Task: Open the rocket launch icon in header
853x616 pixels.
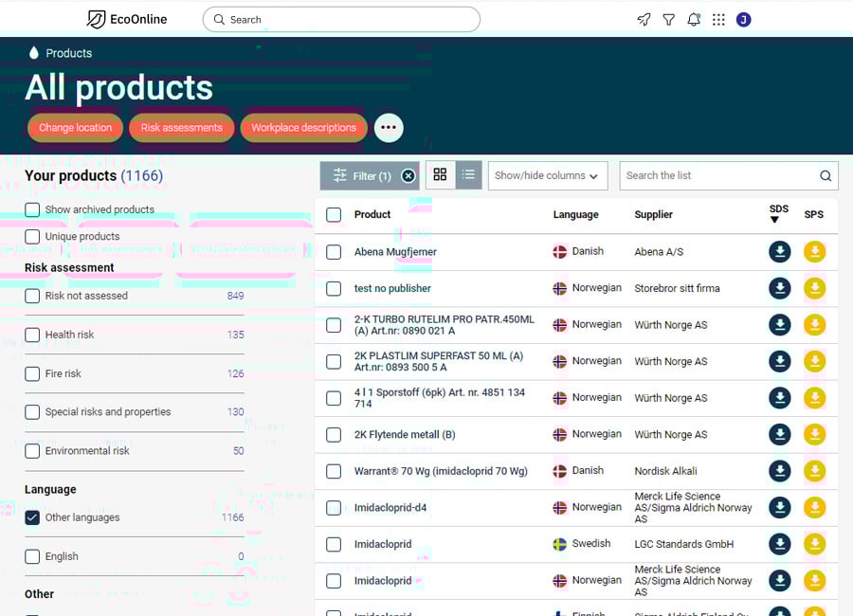Action: click(x=644, y=20)
